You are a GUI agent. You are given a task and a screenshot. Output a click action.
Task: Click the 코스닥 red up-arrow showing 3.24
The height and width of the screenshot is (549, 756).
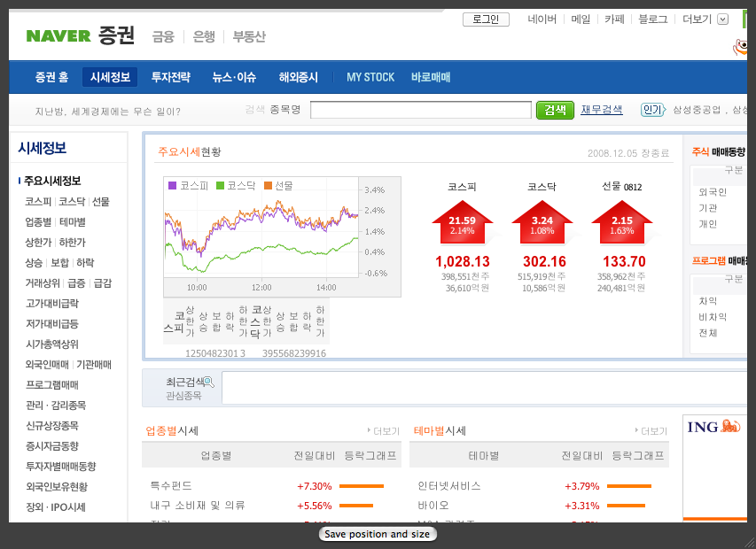[542, 221]
